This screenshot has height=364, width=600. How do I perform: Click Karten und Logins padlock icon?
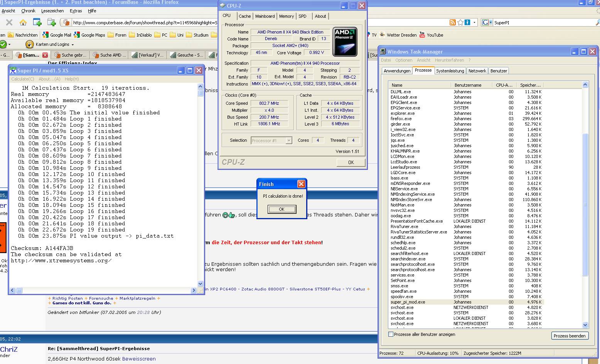pos(30,44)
